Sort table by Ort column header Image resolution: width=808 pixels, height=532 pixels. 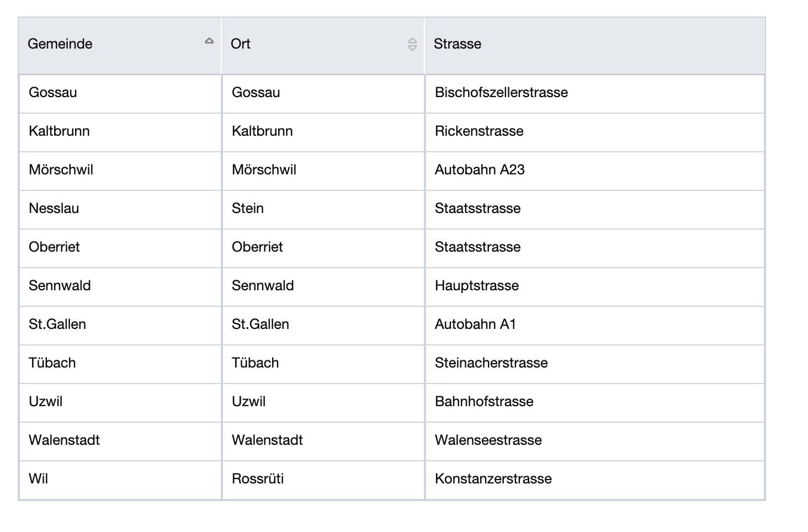241,44
